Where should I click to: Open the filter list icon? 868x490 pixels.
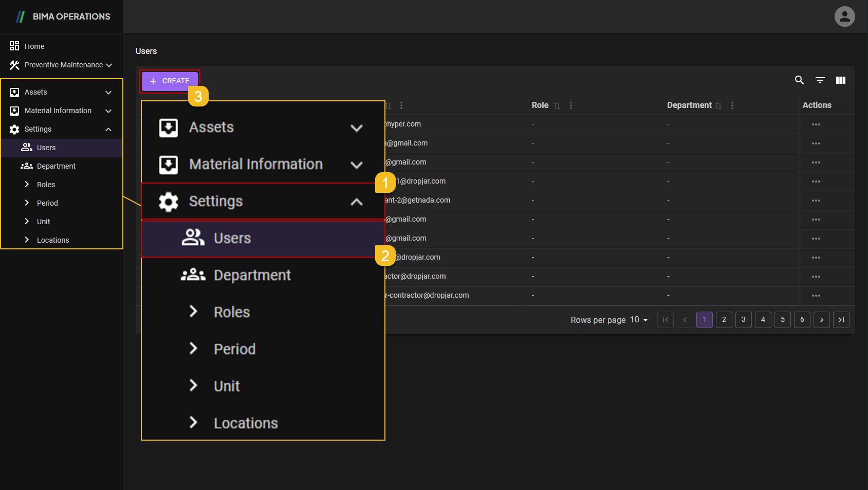point(820,80)
